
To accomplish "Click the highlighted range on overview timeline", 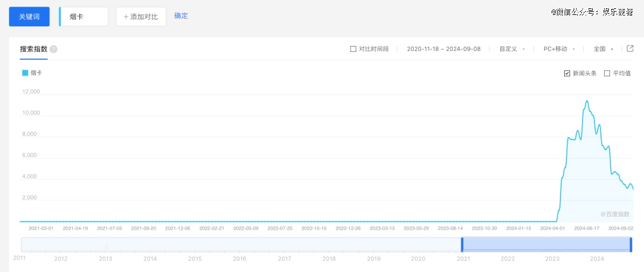I will [x=546, y=245].
